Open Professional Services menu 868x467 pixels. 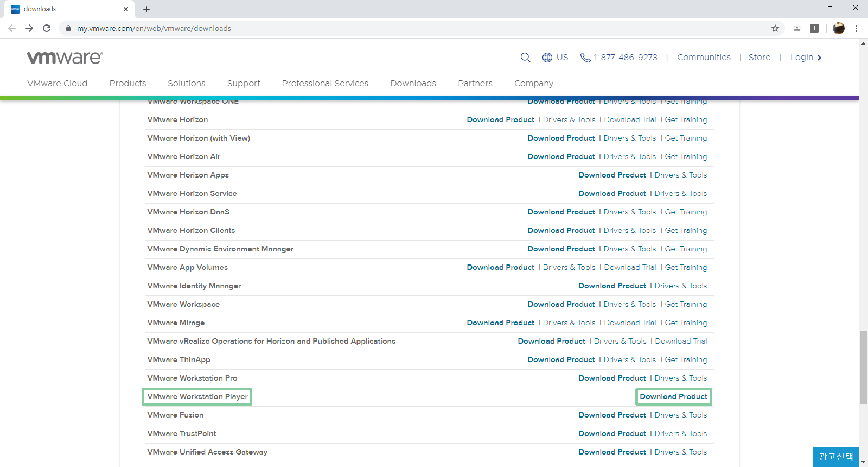(325, 83)
